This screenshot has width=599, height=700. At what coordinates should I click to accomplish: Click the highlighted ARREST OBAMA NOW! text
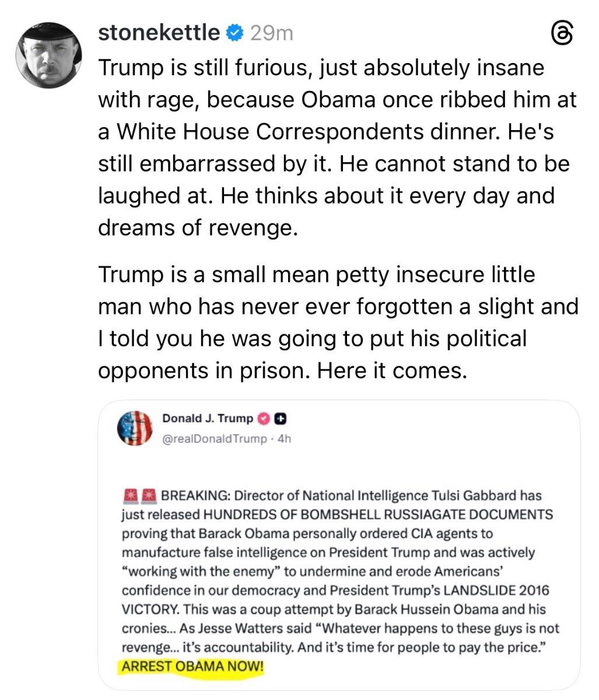192,666
